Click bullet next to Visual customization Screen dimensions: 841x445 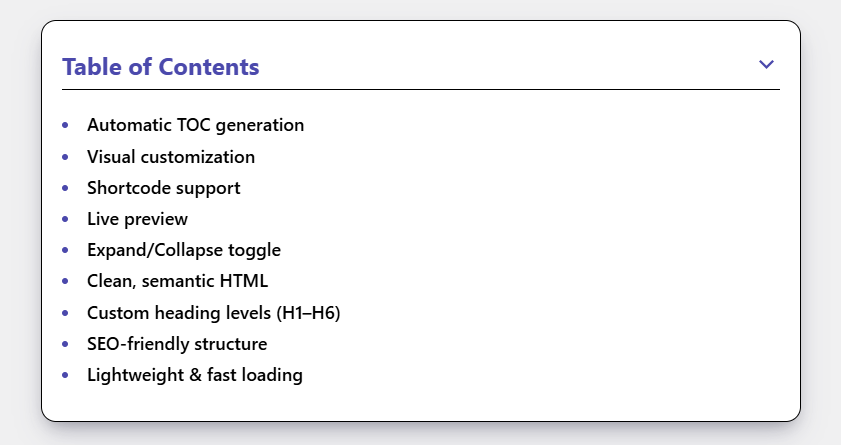pos(65,157)
